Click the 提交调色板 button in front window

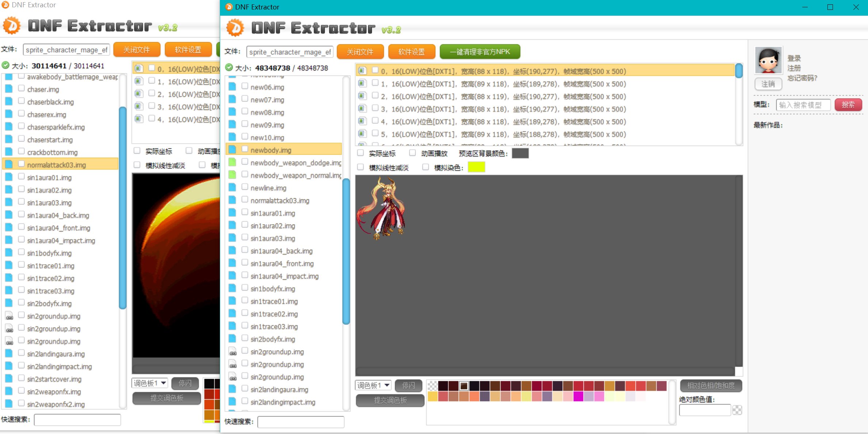point(390,400)
